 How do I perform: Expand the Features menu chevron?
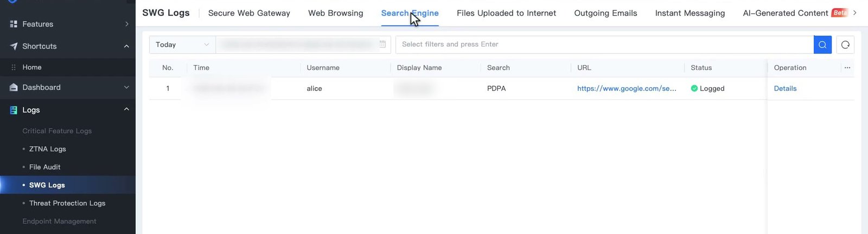point(126,24)
